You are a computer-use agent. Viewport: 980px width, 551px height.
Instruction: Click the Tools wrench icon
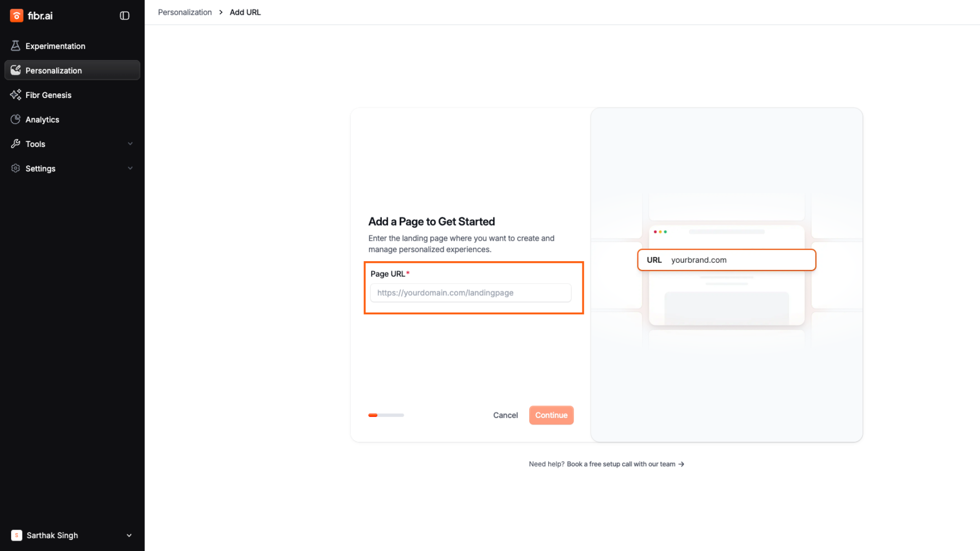point(15,144)
